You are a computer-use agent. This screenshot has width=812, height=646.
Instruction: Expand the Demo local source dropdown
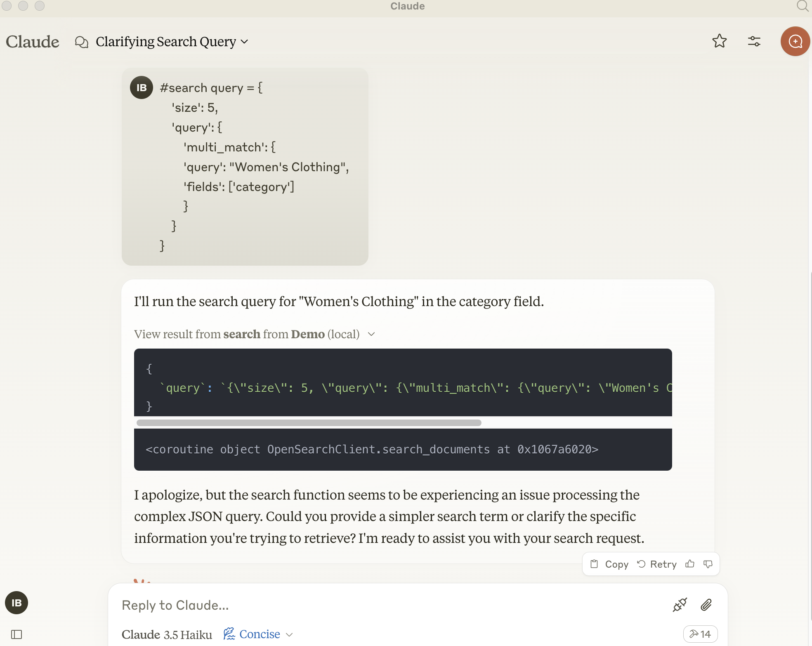pyautogui.click(x=373, y=334)
